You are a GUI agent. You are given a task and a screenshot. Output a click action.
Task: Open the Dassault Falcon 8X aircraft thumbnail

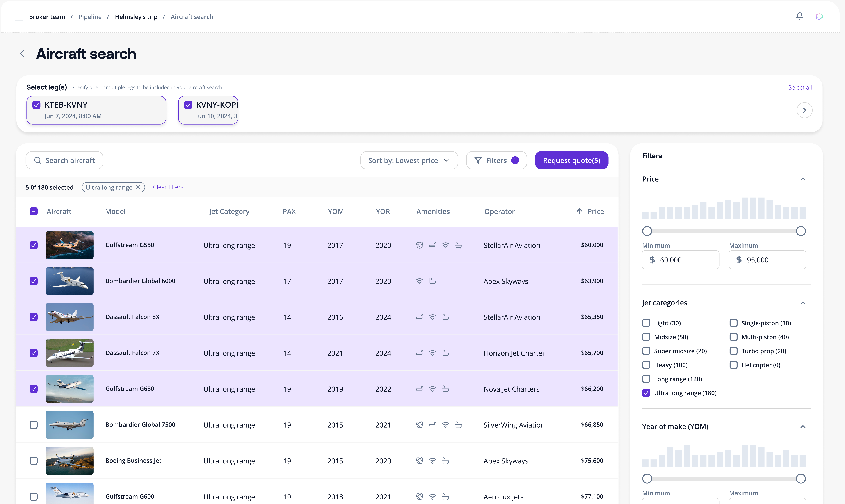pyautogui.click(x=69, y=317)
